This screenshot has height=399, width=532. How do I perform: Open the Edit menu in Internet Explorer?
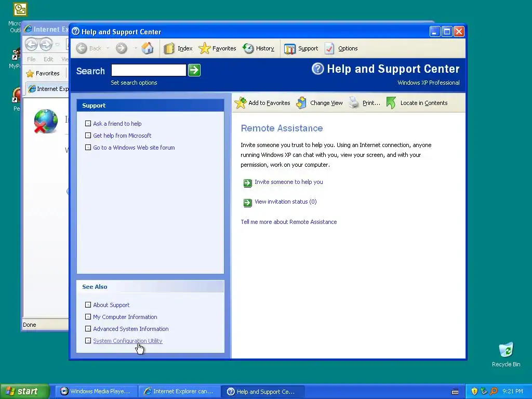pos(48,59)
